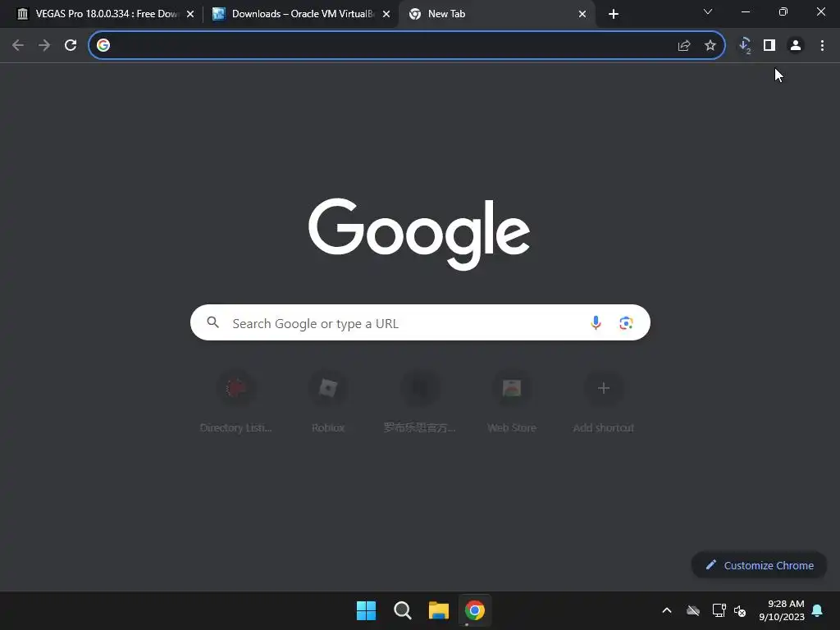Close the Oracle VM VirtualBox tab
The height and width of the screenshot is (630, 840).
[x=386, y=14]
